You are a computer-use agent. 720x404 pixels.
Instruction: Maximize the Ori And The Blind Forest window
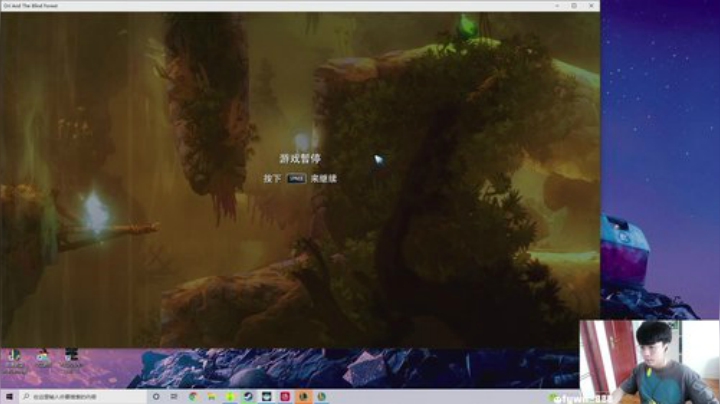[574, 6]
